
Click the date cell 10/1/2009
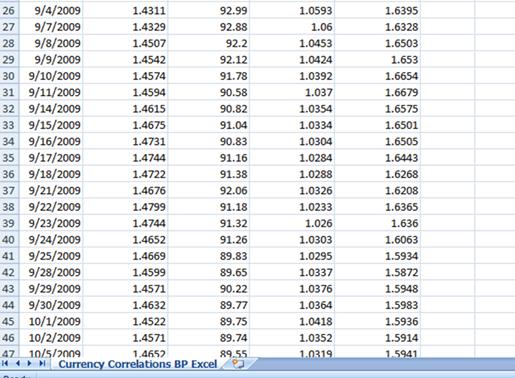click(51, 321)
